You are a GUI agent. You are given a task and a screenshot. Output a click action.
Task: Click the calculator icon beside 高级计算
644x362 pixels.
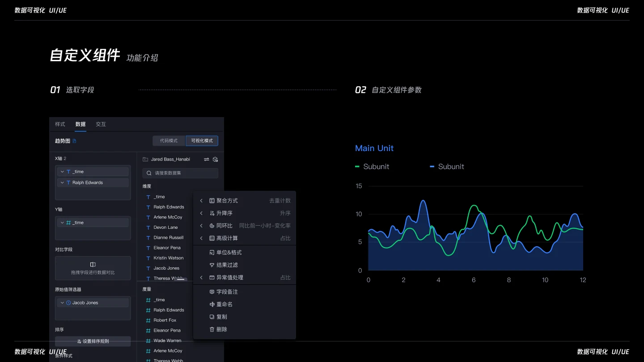point(212,238)
